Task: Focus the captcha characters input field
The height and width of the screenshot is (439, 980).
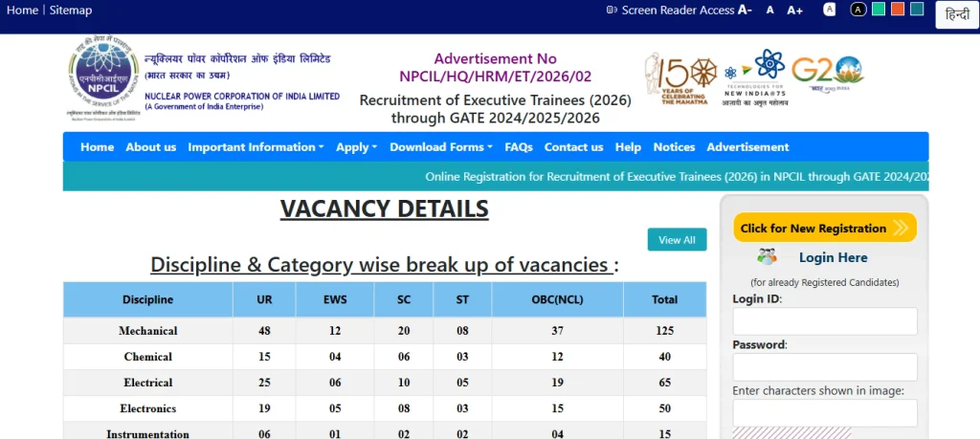Action: pyautogui.click(x=825, y=413)
